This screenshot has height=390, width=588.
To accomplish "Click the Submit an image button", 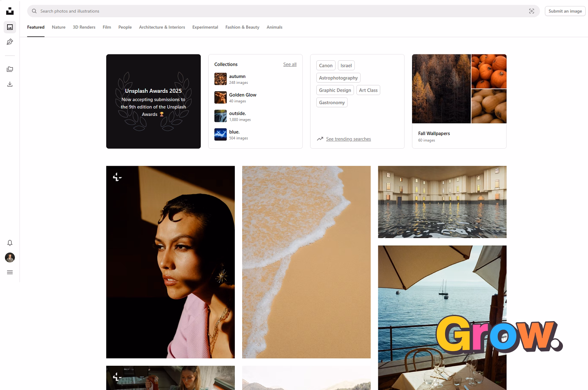I will pos(565,11).
